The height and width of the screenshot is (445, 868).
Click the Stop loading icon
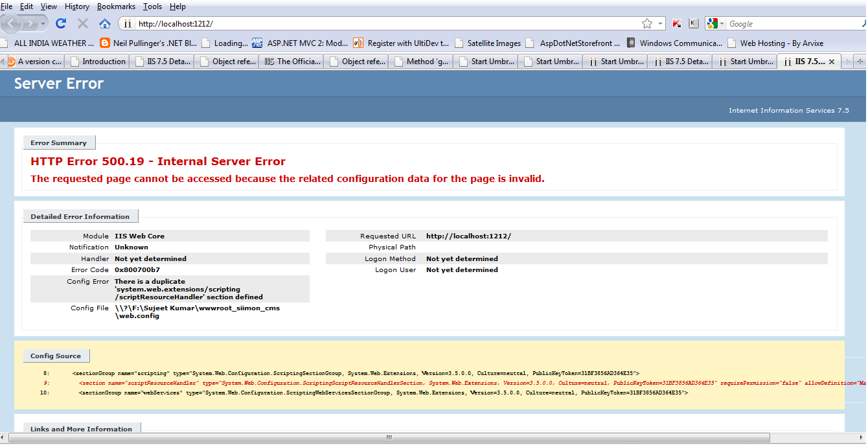(x=83, y=23)
